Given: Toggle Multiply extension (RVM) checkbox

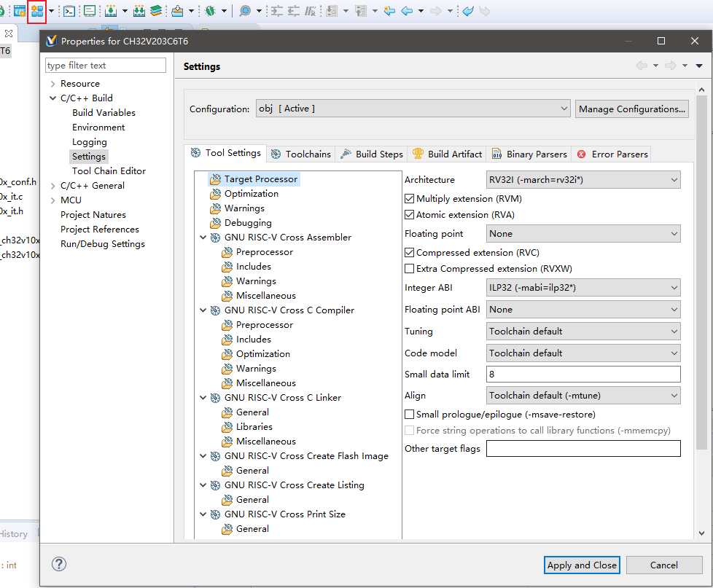Looking at the screenshot, I should [409, 199].
